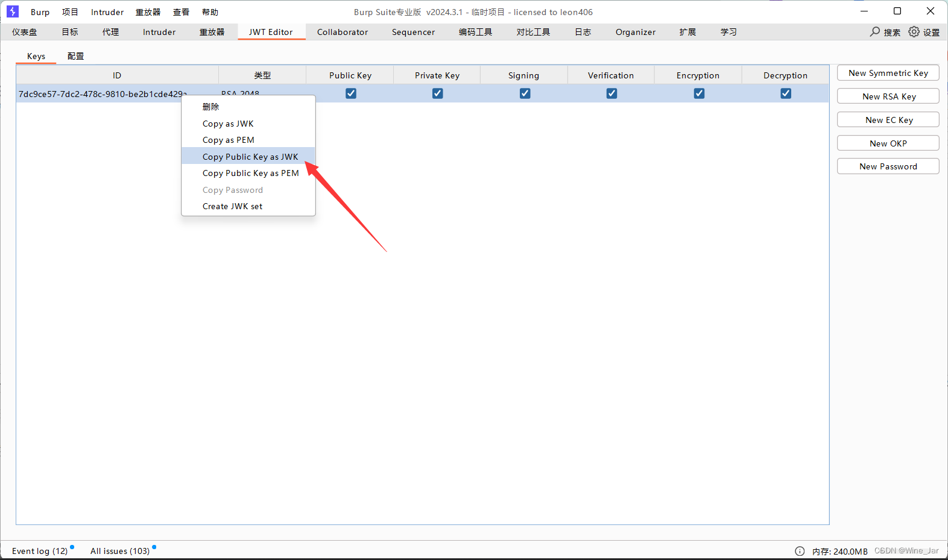Image resolution: width=948 pixels, height=560 pixels.
Task: Click New OKP button
Action: click(x=888, y=143)
